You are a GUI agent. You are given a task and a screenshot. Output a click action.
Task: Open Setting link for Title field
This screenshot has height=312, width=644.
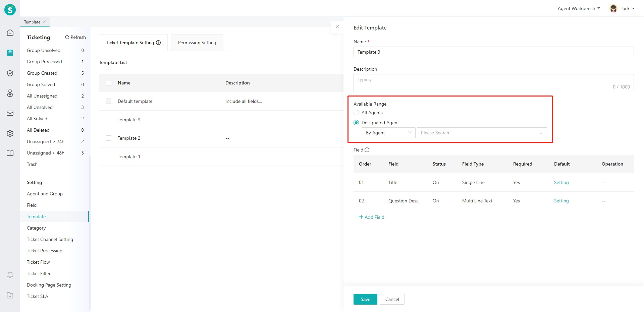(x=561, y=182)
